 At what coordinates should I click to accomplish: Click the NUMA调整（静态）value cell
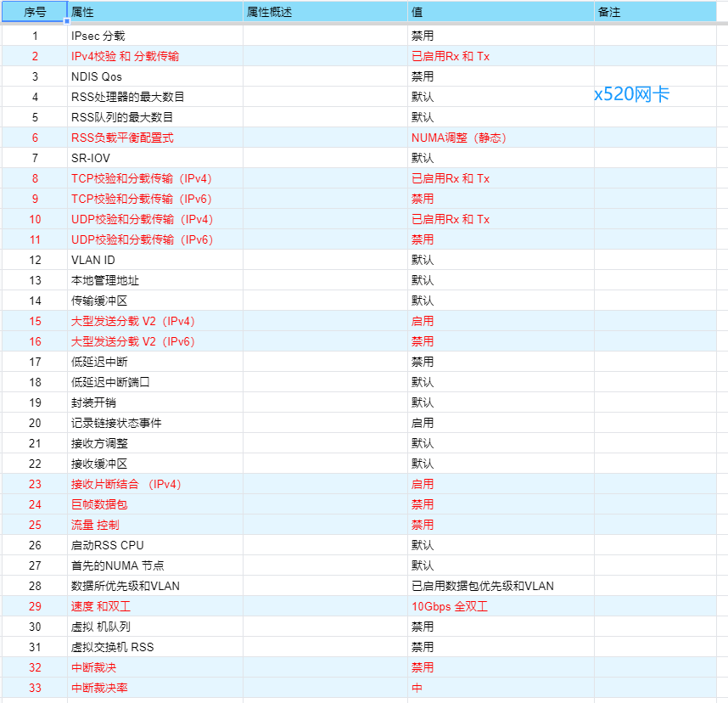(501, 138)
